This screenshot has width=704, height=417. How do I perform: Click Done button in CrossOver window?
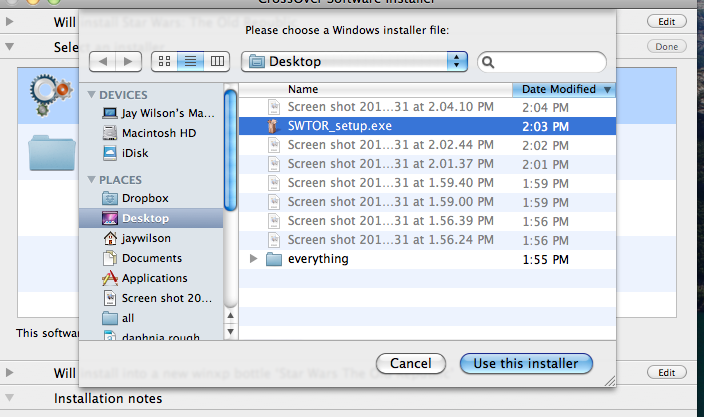(x=667, y=47)
